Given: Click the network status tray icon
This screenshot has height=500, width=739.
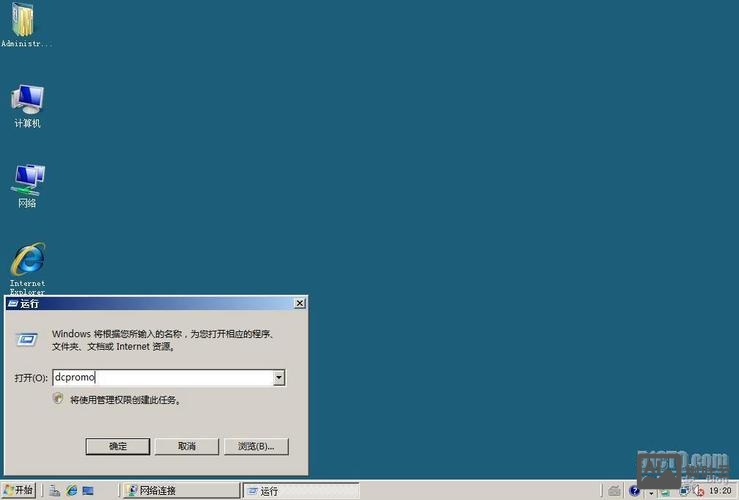Looking at the screenshot, I should (683, 491).
